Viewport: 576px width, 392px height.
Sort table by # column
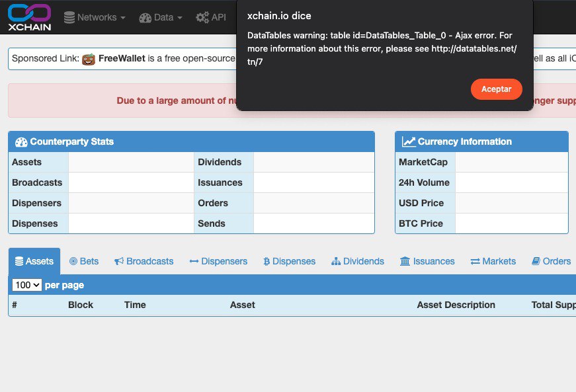click(x=15, y=305)
